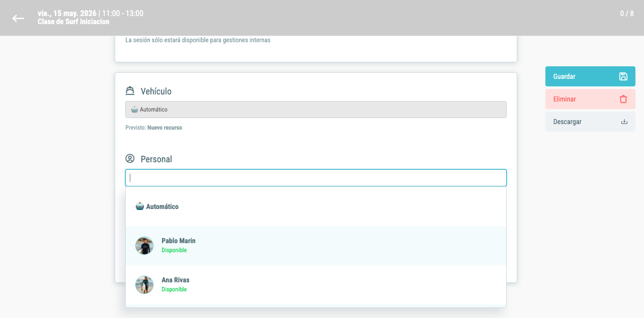Click the Clase de Surf Iniciacion title

(73, 22)
